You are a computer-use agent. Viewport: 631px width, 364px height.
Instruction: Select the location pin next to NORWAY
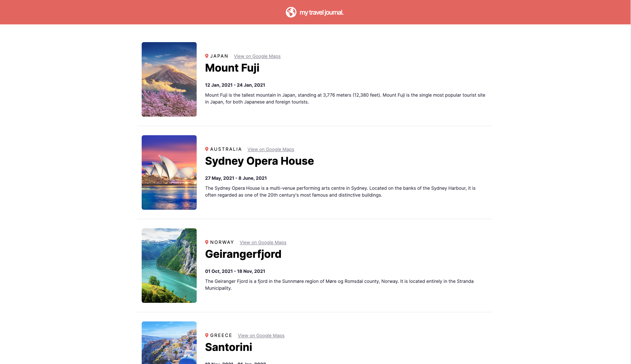pos(207,242)
